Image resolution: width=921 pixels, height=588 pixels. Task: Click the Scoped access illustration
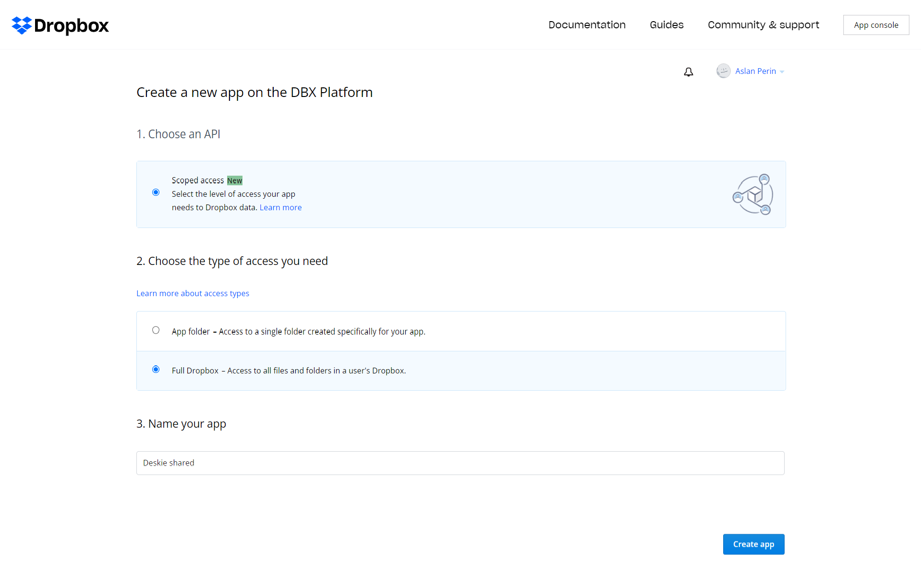[752, 194]
